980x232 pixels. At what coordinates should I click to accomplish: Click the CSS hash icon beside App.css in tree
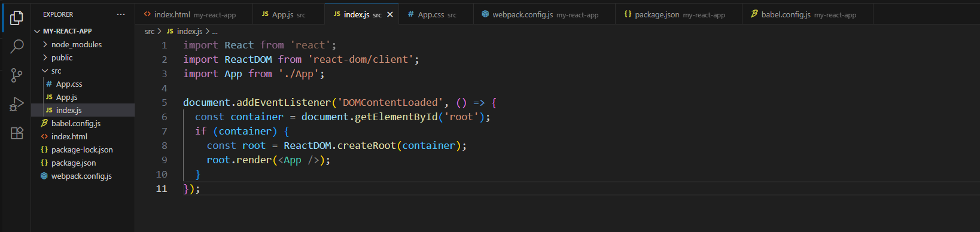coord(49,84)
